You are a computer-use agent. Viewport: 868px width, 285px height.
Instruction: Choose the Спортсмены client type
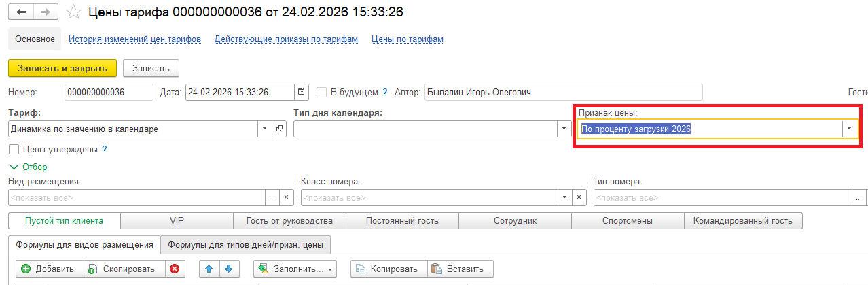628,220
